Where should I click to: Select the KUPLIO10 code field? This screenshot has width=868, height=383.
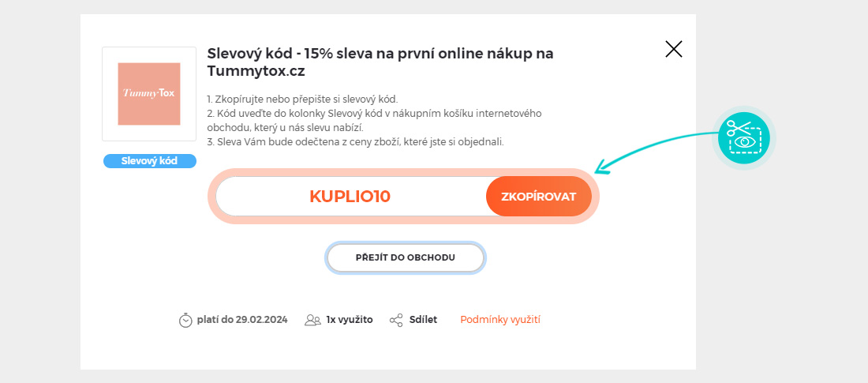pos(351,196)
